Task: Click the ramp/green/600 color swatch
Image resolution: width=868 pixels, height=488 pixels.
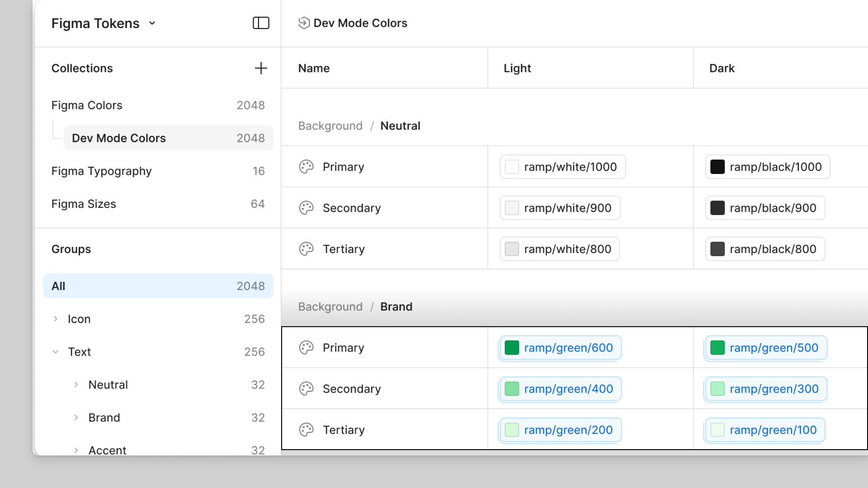Action: (512, 347)
